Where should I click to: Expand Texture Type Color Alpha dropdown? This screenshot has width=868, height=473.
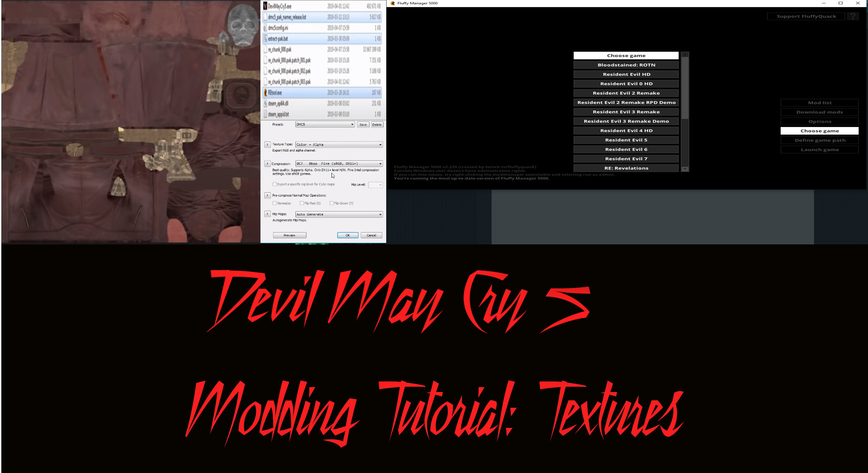tap(380, 144)
